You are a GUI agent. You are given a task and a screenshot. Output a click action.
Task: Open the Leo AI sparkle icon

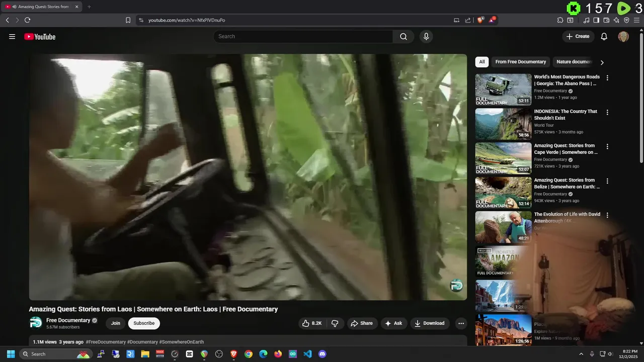(x=616, y=20)
